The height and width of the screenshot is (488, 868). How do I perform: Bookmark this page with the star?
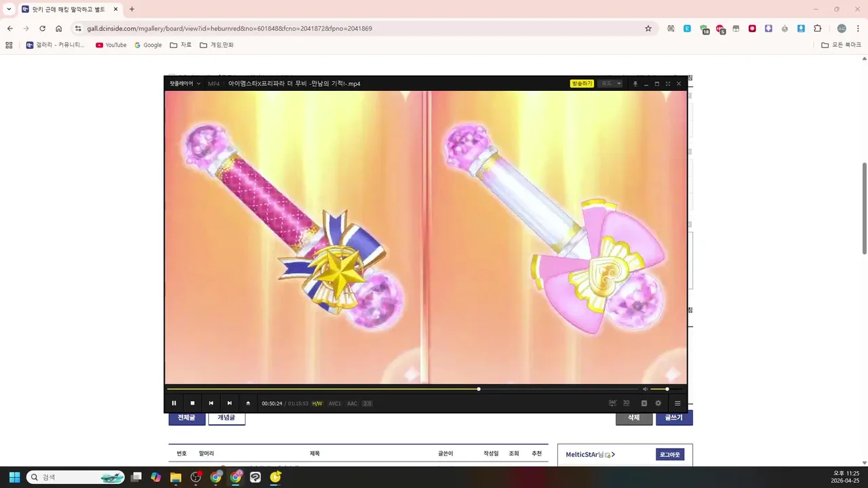point(648,28)
